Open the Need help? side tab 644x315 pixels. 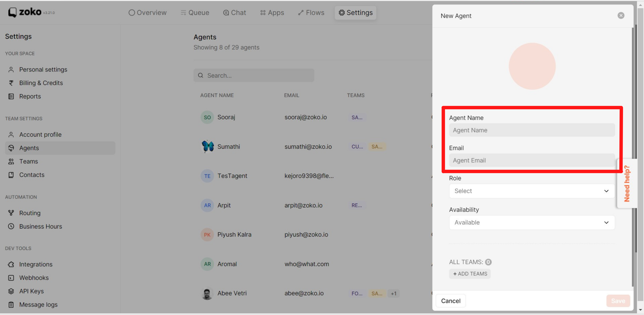(x=627, y=183)
